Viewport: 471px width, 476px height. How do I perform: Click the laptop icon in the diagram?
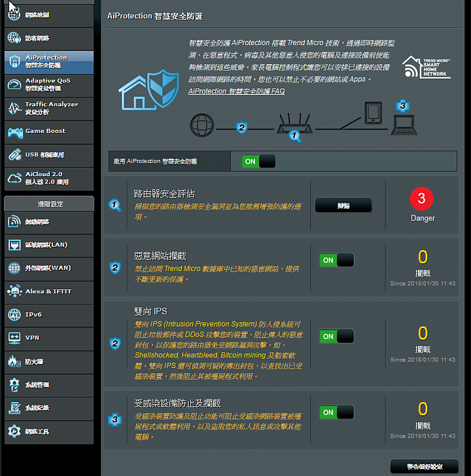coord(404,125)
